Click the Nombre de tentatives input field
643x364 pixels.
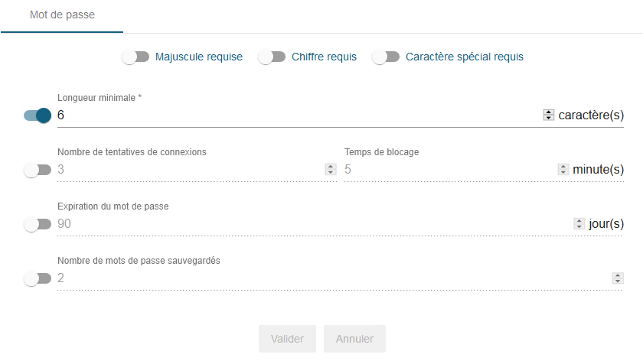[184, 170]
